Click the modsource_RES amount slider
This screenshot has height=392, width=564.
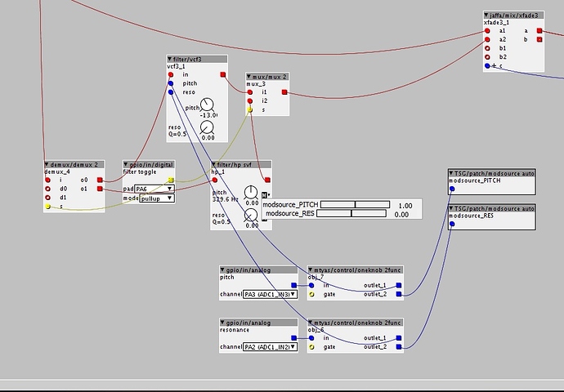[351, 214]
